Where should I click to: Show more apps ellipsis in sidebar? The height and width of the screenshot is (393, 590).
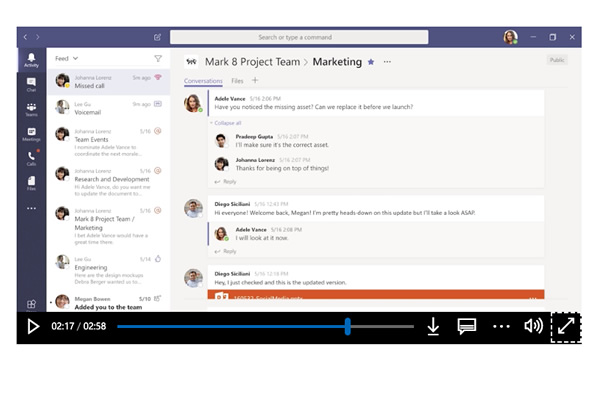click(31, 208)
